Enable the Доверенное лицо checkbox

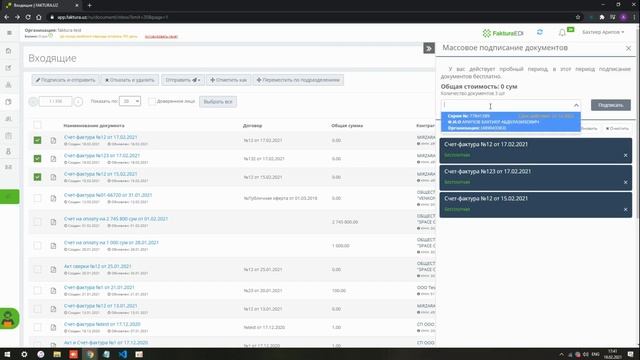click(x=152, y=101)
